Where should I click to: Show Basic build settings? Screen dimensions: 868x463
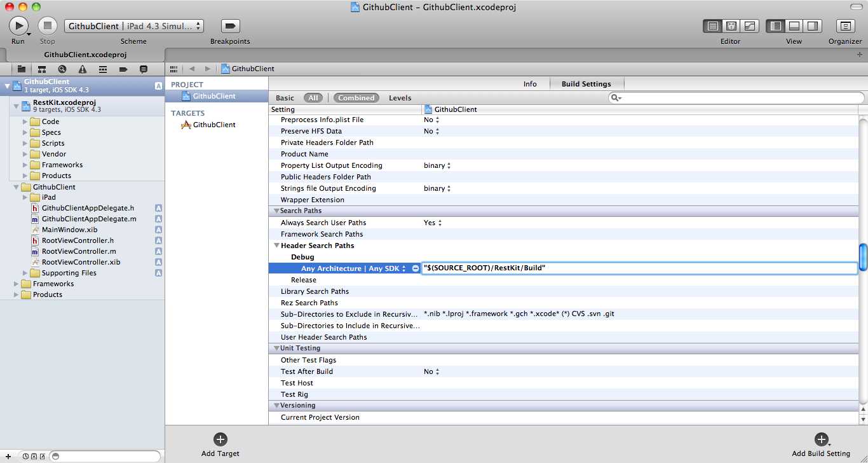[285, 98]
